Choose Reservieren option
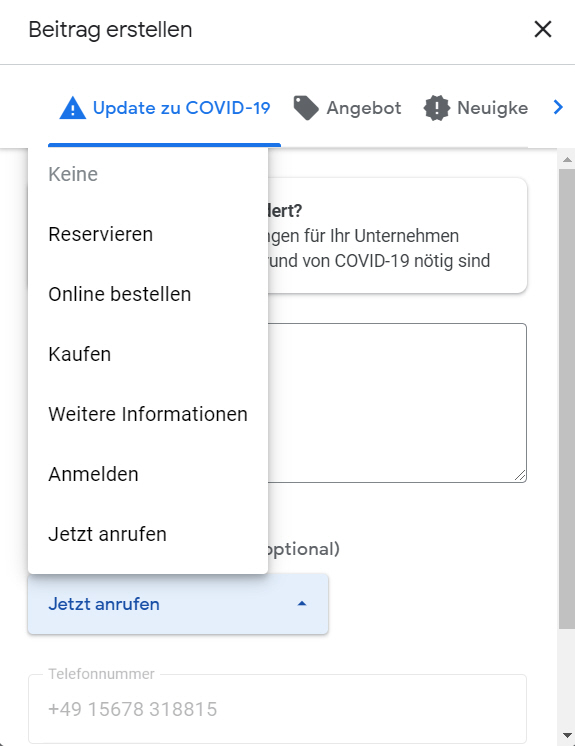Screen dimensions: 575x746 click(x=148, y=234)
